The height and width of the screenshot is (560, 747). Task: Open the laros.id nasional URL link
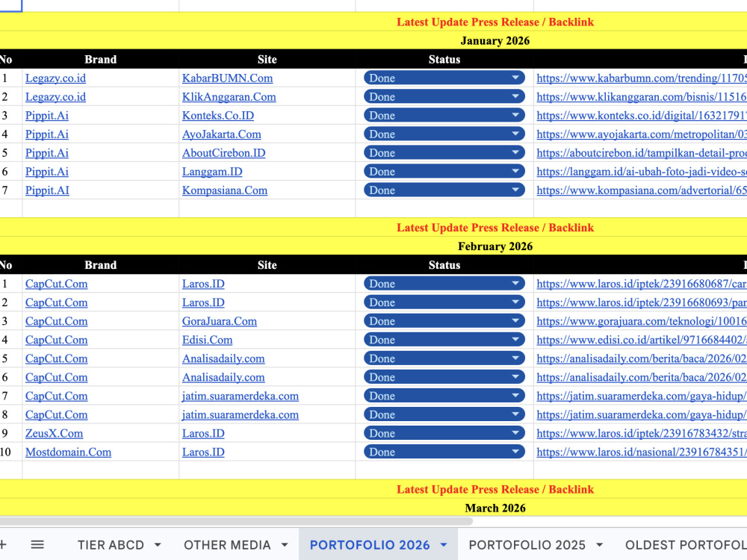[x=641, y=452]
